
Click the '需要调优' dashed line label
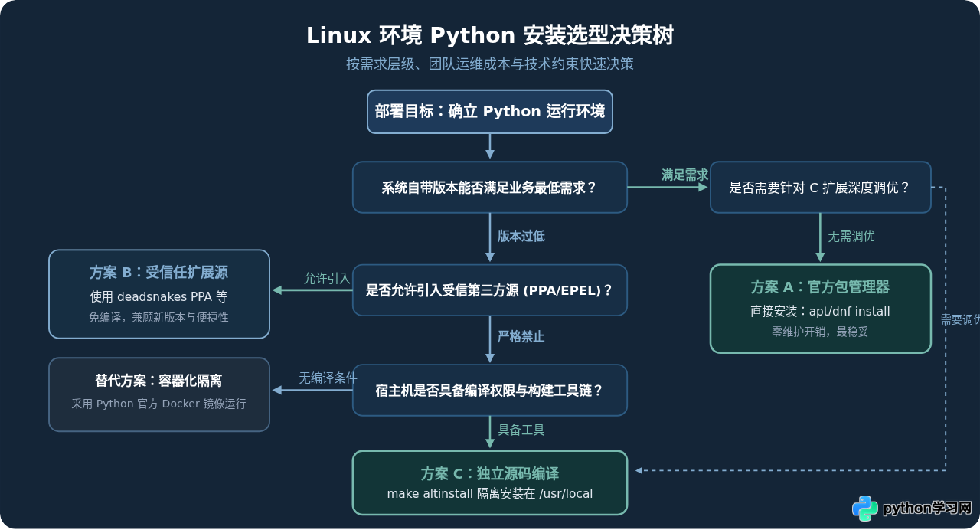click(x=961, y=320)
